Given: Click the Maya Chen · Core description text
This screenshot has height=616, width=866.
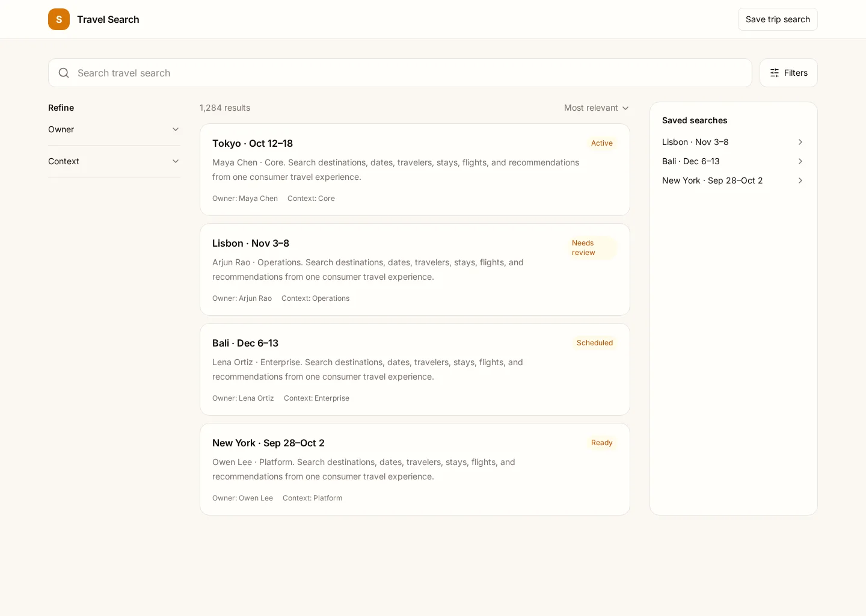Looking at the screenshot, I should [x=396, y=170].
